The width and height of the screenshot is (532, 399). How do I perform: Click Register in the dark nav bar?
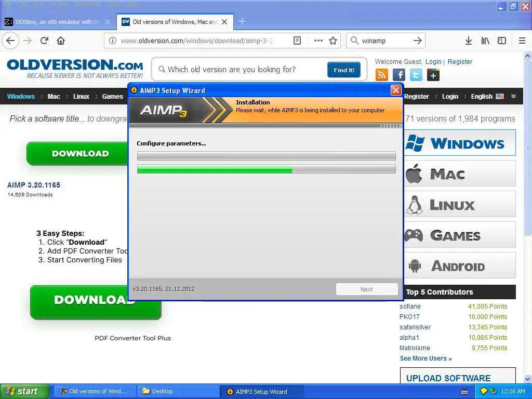pos(416,96)
